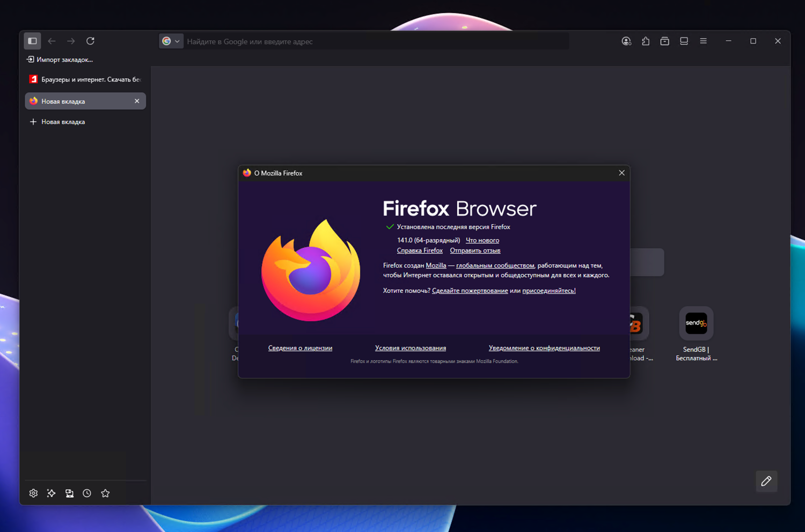
Task: Click the Сделайте пожертвование link
Action: [x=470, y=291]
